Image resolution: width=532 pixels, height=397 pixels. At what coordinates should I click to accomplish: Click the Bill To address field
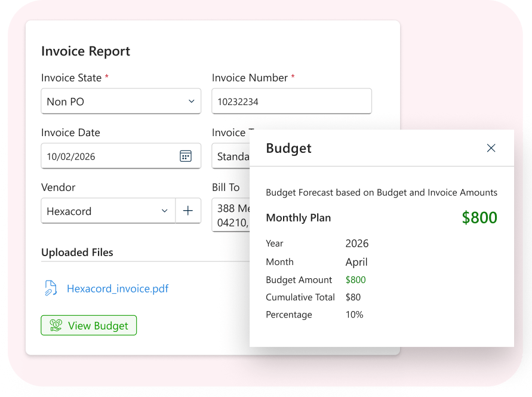point(230,215)
